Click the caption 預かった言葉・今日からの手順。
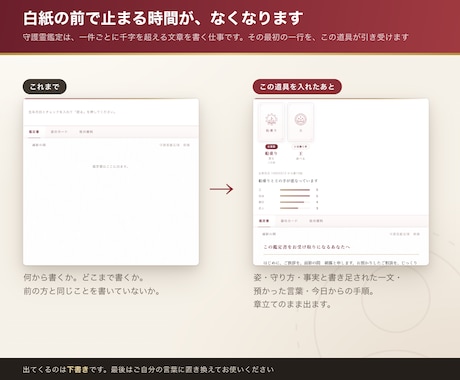460x380 pixels. (x=314, y=291)
